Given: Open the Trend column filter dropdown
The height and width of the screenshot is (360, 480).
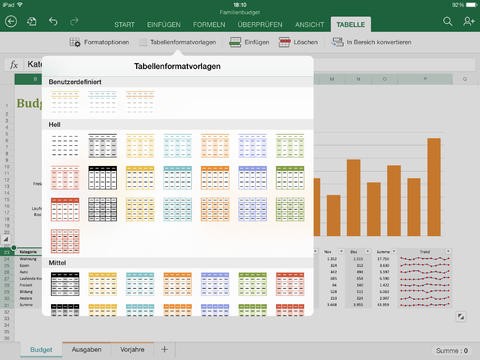Looking at the screenshot, I should pyautogui.click(x=448, y=251).
